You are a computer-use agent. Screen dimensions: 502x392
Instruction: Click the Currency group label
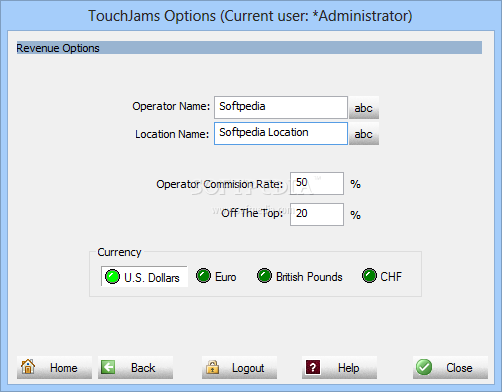[119, 252]
